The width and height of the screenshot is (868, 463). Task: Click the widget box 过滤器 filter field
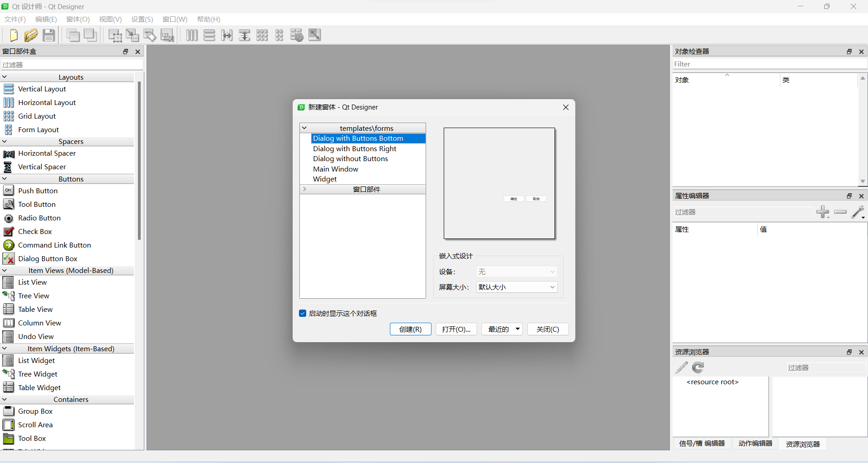pyautogui.click(x=72, y=65)
